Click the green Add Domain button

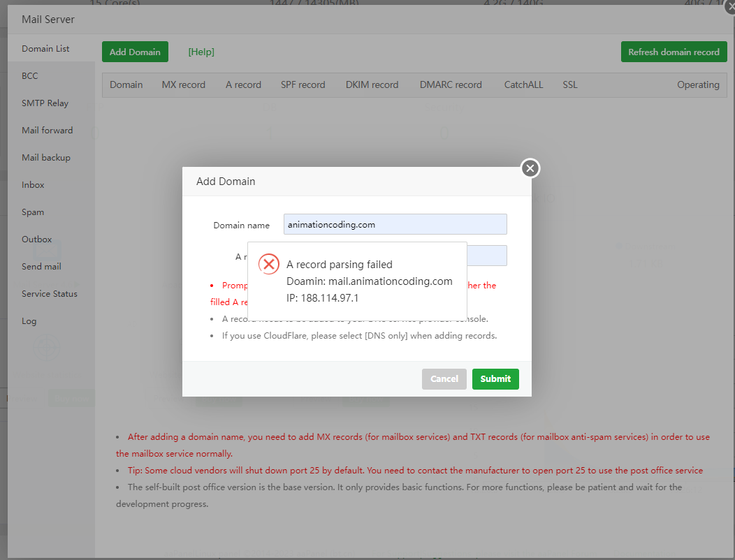pos(135,52)
